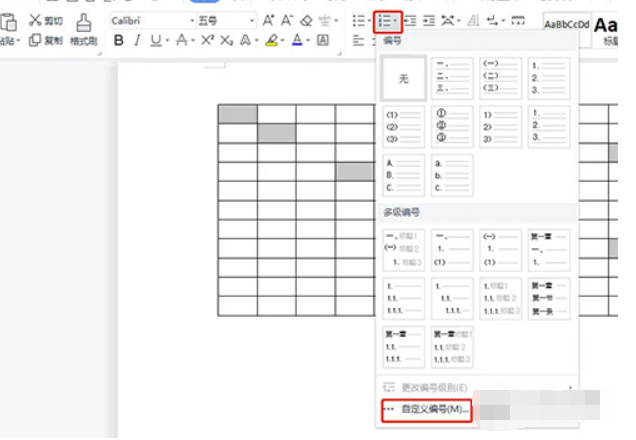Expand the highlight color arrow
Image resolution: width=636 pixels, height=440 pixels.
282,41
